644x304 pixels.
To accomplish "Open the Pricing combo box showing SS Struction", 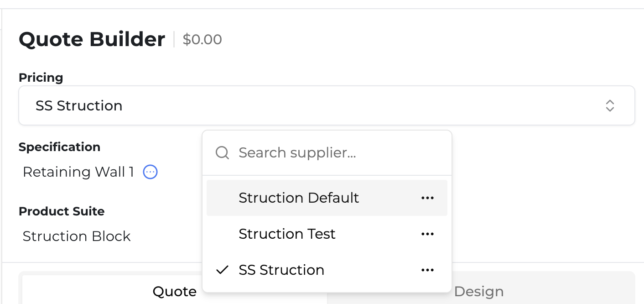I will coord(319,106).
